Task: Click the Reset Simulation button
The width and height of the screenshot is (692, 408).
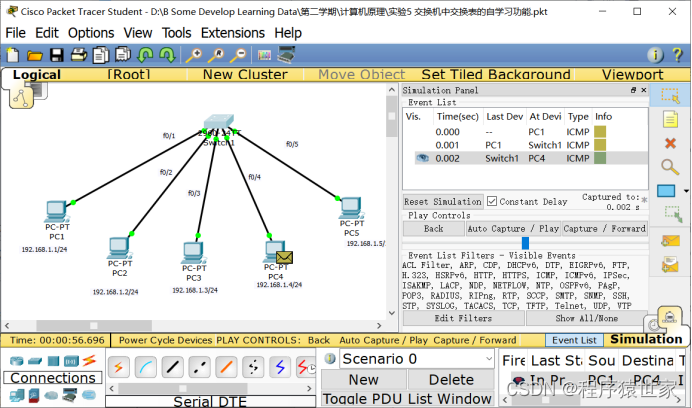Action: (x=443, y=202)
